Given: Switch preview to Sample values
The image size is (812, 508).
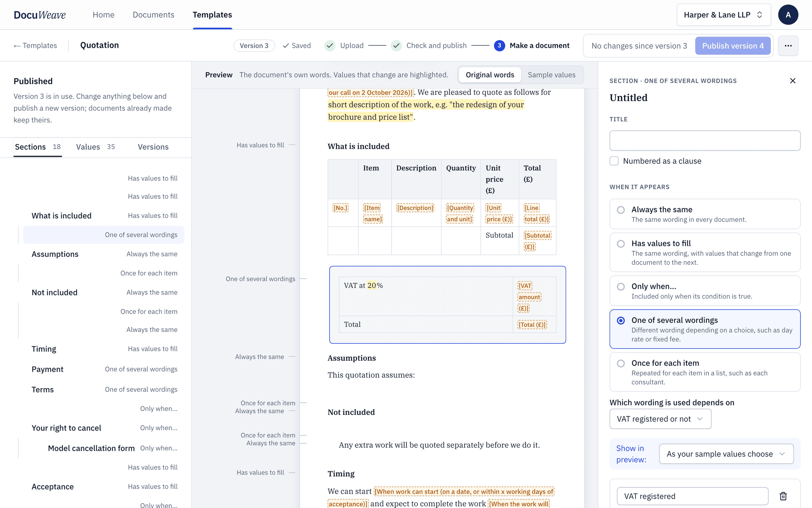Looking at the screenshot, I should pos(551,75).
